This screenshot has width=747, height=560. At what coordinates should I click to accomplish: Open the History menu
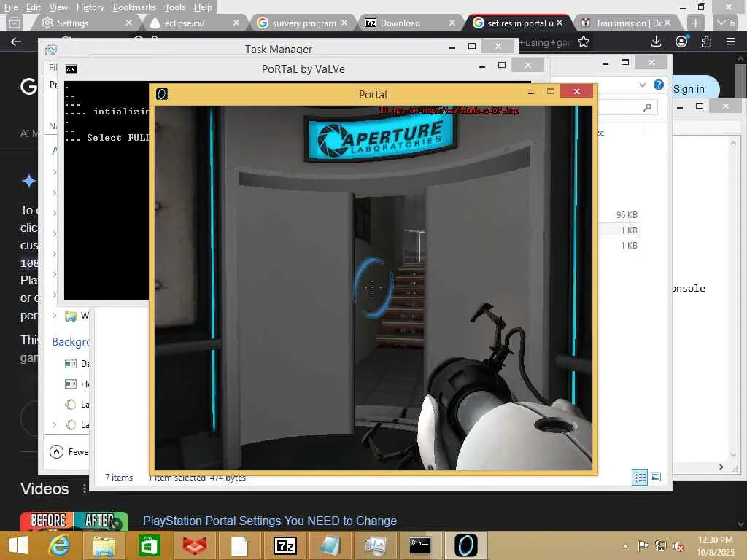pos(90,7)
